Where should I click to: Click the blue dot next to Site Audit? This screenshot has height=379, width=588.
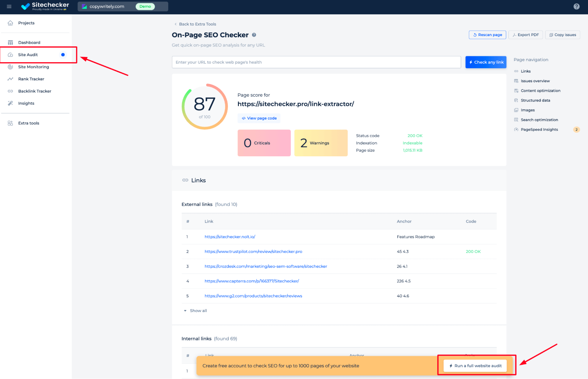[x=63, y=55]
